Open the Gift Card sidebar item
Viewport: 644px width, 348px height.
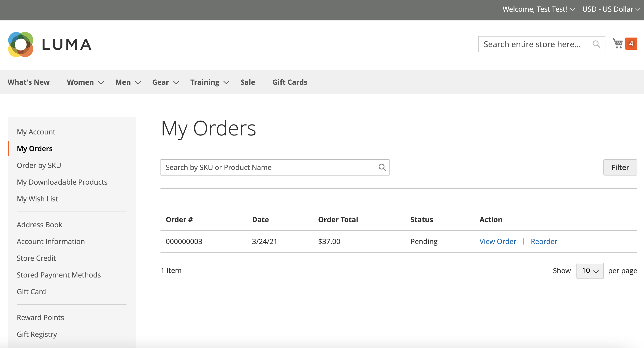click(31, 292)
